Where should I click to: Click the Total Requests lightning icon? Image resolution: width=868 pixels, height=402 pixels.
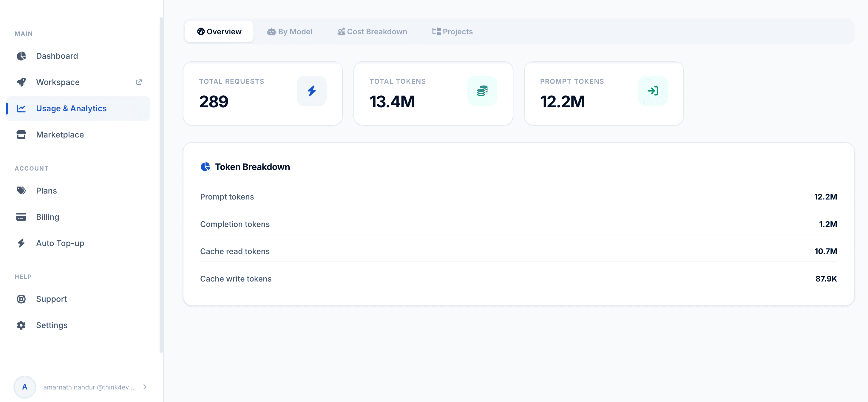(312, 91)
